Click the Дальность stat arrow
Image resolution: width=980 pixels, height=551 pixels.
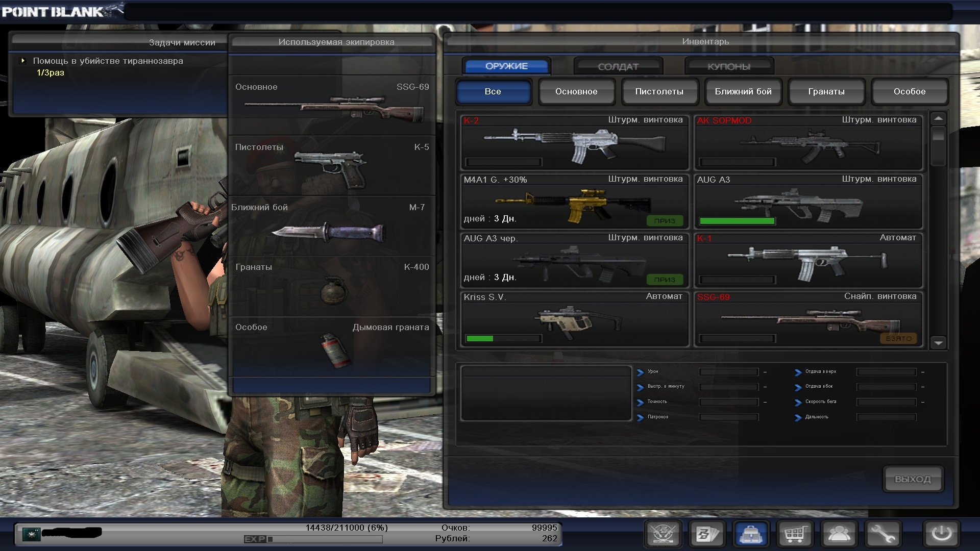[x=798, y=418]
